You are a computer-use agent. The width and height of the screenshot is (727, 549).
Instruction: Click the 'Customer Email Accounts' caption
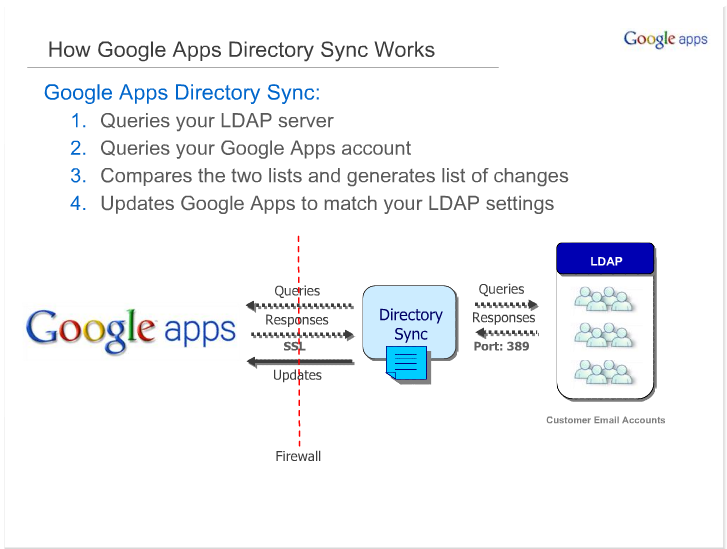(606, 420)
